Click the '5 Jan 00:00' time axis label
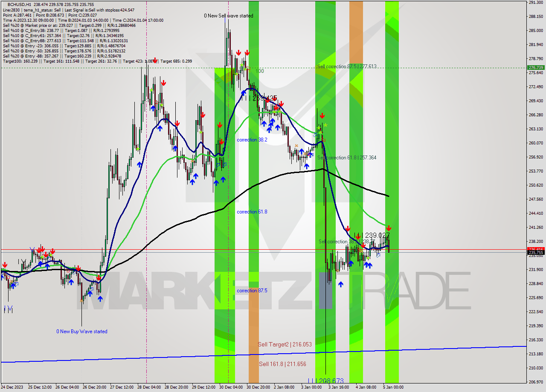 393,387
